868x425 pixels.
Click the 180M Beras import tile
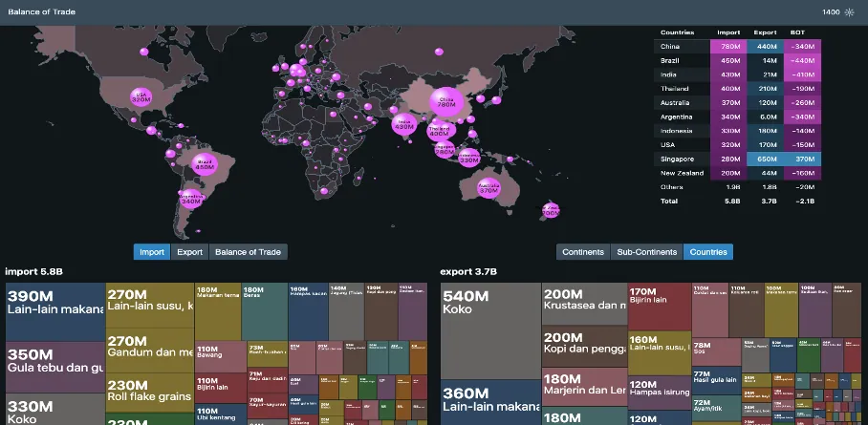click(264, 311)
